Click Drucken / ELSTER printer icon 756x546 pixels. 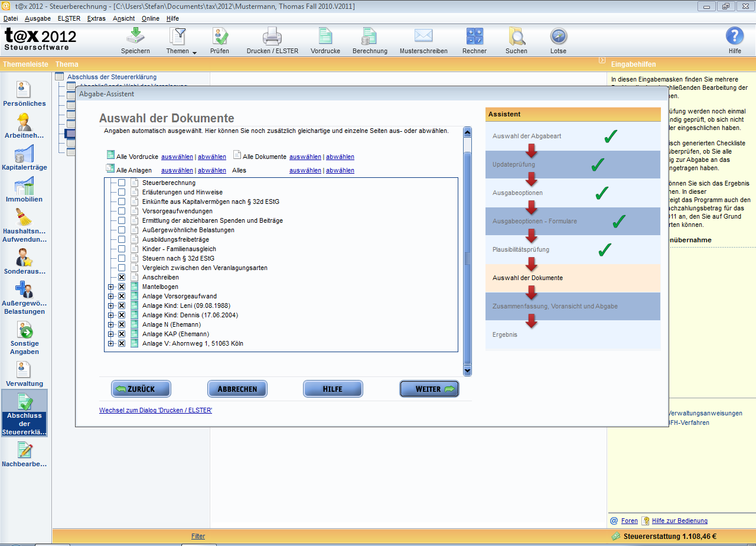point(272,37)
